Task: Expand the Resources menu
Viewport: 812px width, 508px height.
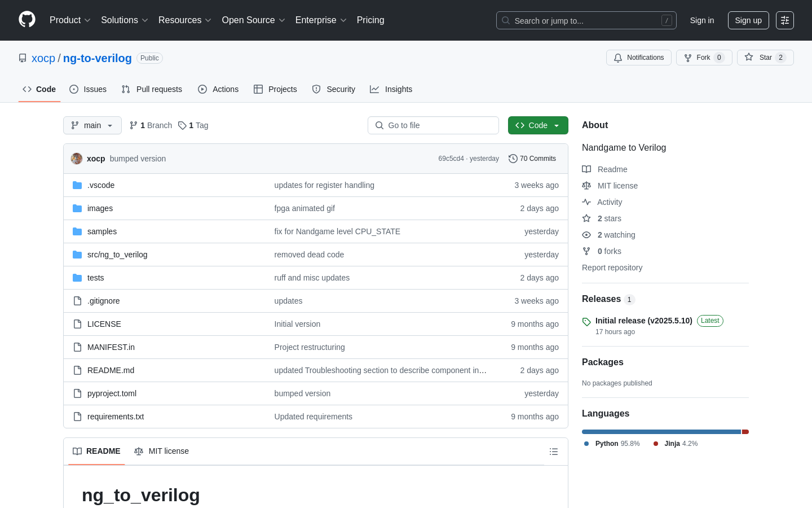Action: [x=185, y=20]
